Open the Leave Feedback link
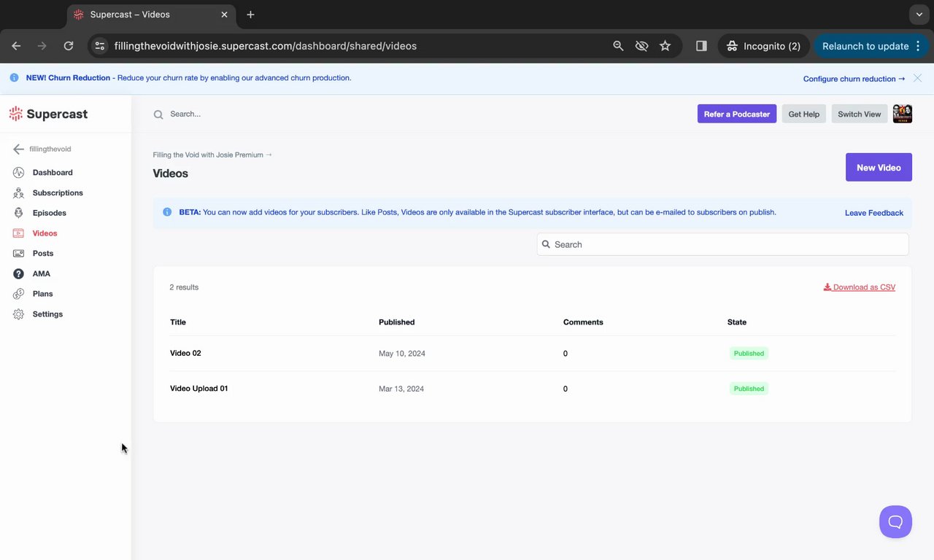This screenshot has height=560, width=934. coord(873,213)
